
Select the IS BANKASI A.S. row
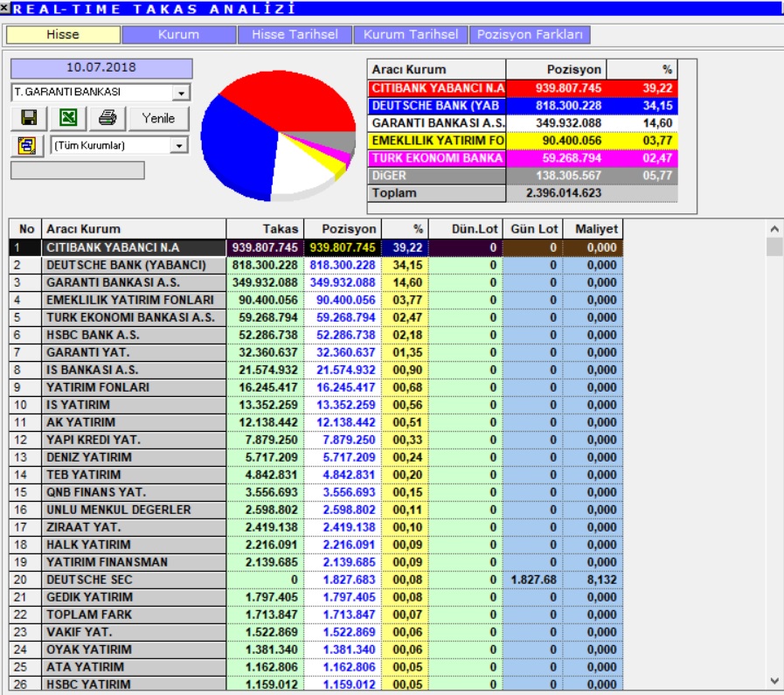(316, 370)
